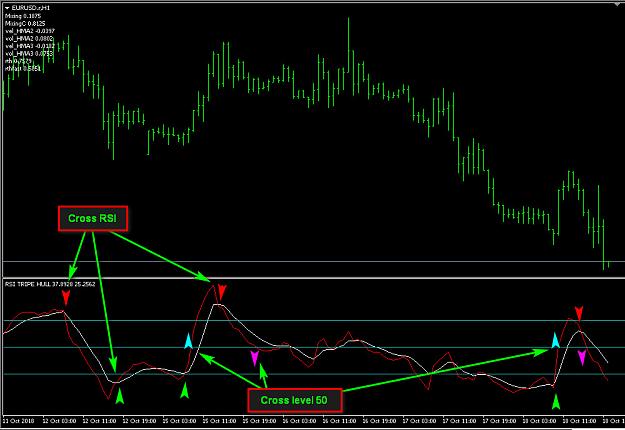Click cyan up-arrow signal above 15 Oct 03:00
The image size is (625, 430).
click(189, 342)
